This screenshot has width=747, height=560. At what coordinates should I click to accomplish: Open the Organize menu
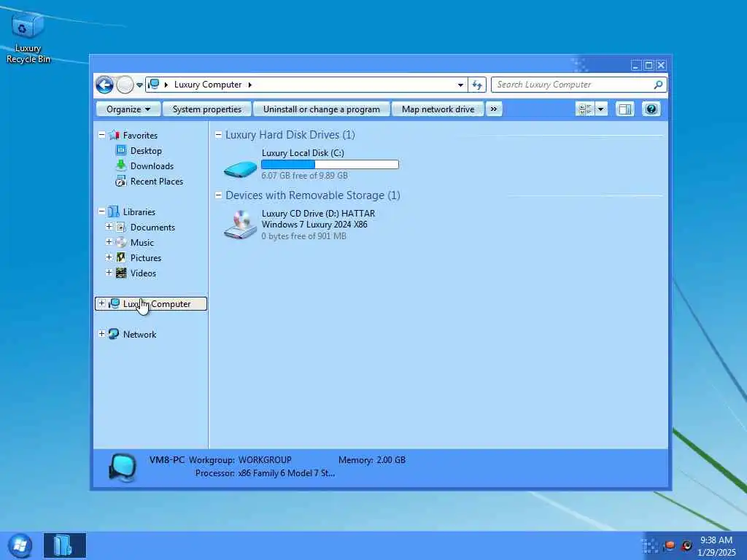click(x=128, y=109)
